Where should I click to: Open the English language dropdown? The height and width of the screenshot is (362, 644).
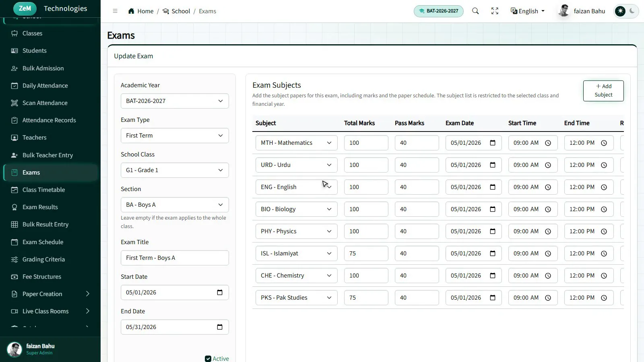coord(527,11)
